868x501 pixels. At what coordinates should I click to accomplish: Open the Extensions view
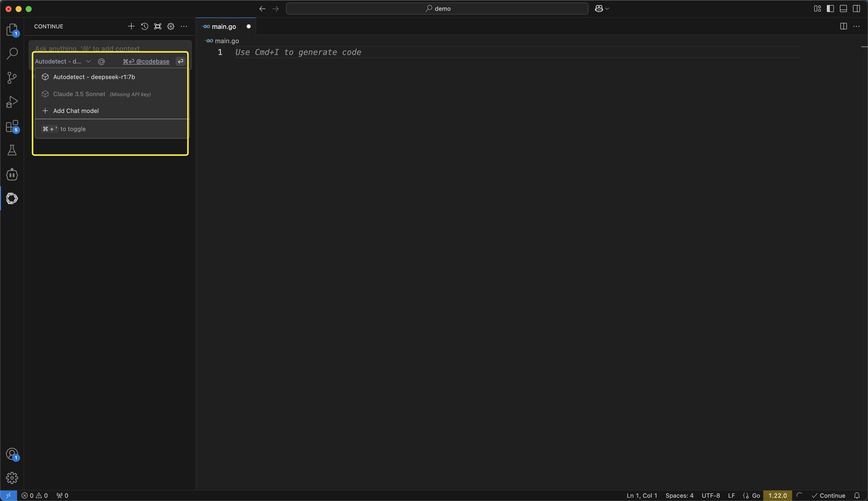(x=12, y=126)
